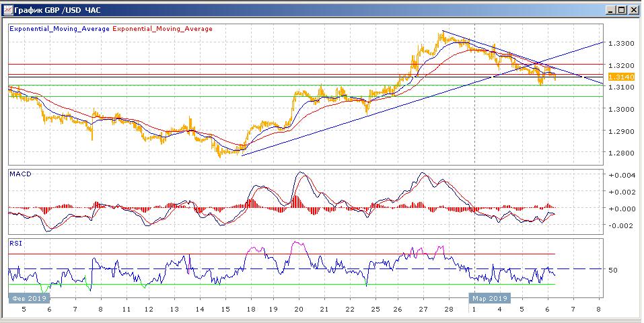This screenshot has height=323, width=644.
Task: Click date label 11 on time axis
Action: (126, 310)
